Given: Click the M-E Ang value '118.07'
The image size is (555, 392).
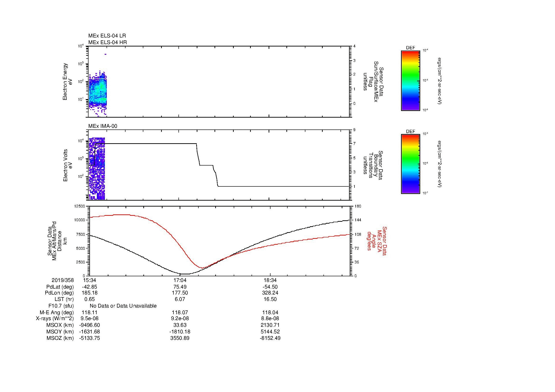Looking at the screenshot, I should [180, 313].
